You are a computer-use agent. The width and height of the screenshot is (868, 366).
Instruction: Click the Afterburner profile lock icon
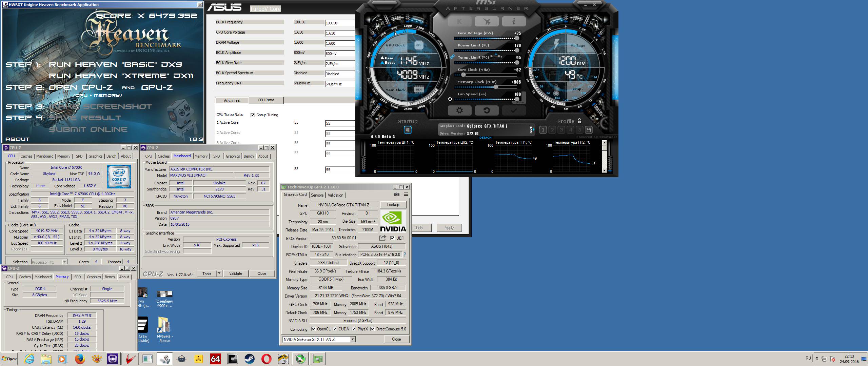point(579,121)
